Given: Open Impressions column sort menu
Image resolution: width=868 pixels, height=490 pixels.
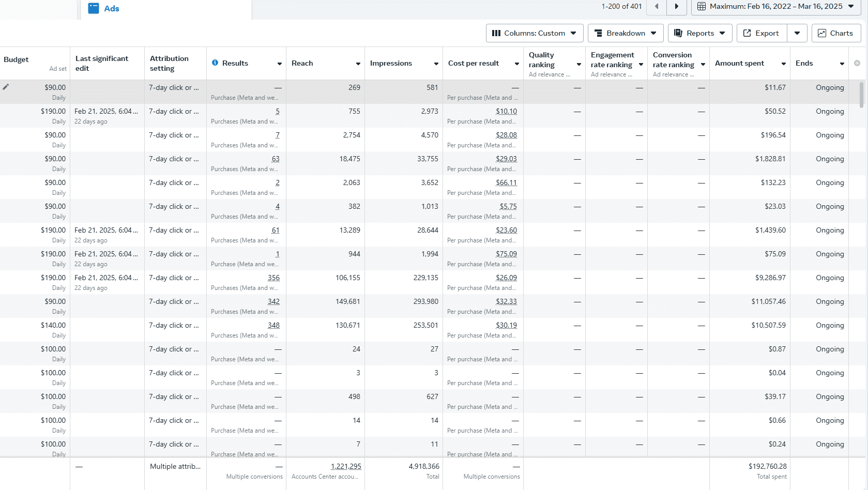Looking at the screenshot, I should (x=436, y=64).
